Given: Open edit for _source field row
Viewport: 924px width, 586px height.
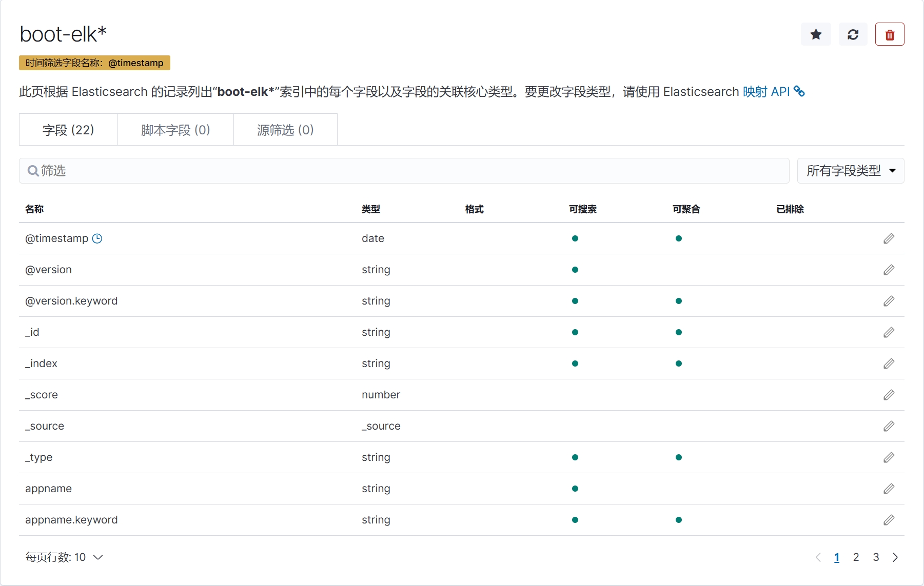Looking at the screenshot, I should point(889,426).
